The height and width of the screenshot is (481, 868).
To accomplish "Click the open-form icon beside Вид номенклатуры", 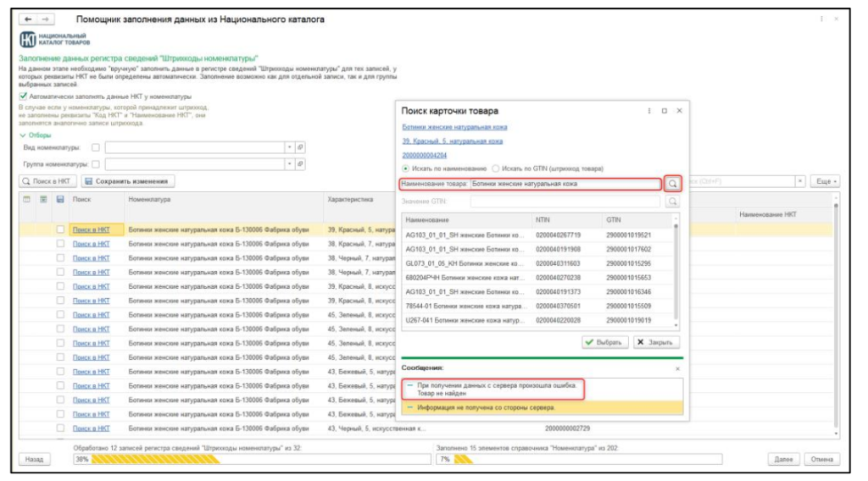I will tap(300, 147).
